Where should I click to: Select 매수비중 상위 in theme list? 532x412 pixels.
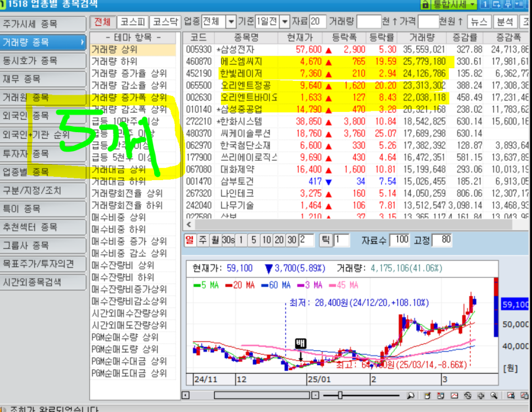[133, 218]
